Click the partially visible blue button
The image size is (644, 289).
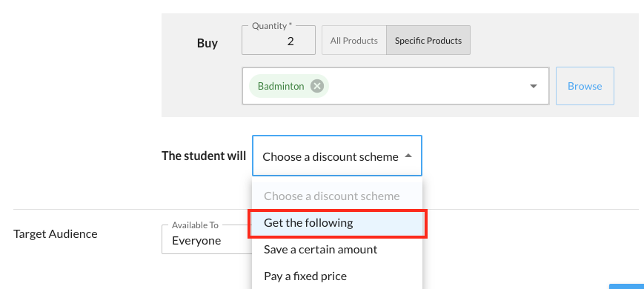point(626,286)
